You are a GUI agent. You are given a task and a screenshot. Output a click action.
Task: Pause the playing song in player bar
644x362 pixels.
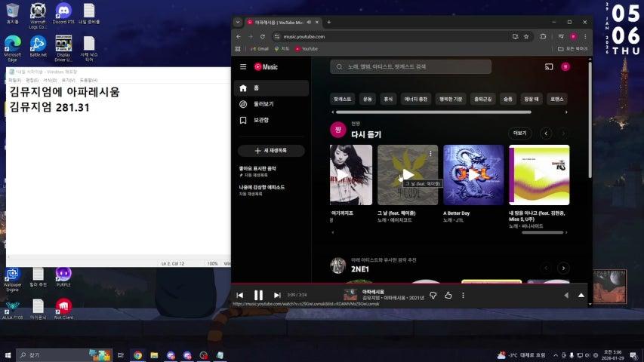click(258, 295)
